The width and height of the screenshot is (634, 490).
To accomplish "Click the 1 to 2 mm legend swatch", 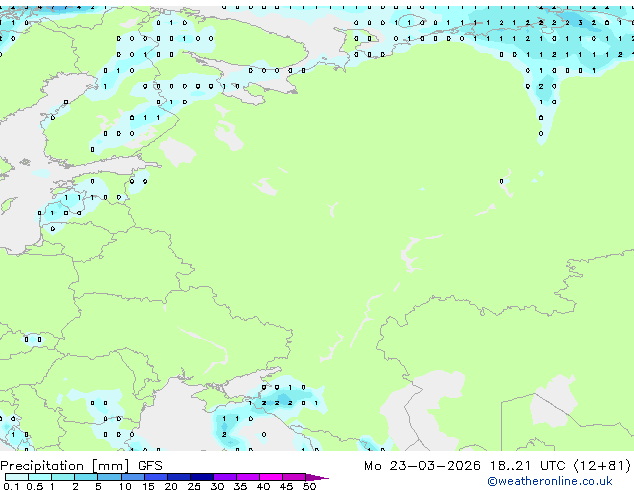I will (63, 477).
